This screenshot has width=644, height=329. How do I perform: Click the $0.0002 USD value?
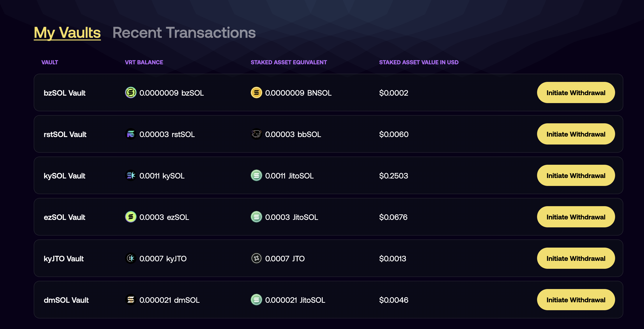tap(394, 93)
